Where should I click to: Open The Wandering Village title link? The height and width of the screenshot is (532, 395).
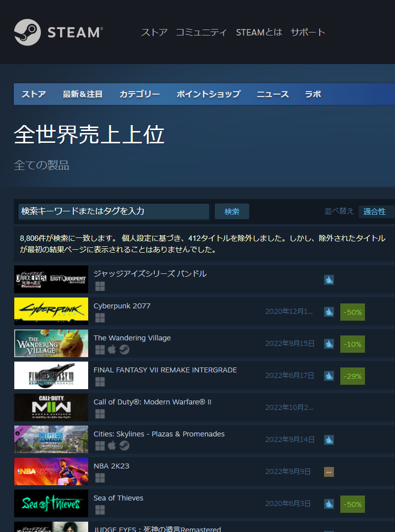click(132, 338)
